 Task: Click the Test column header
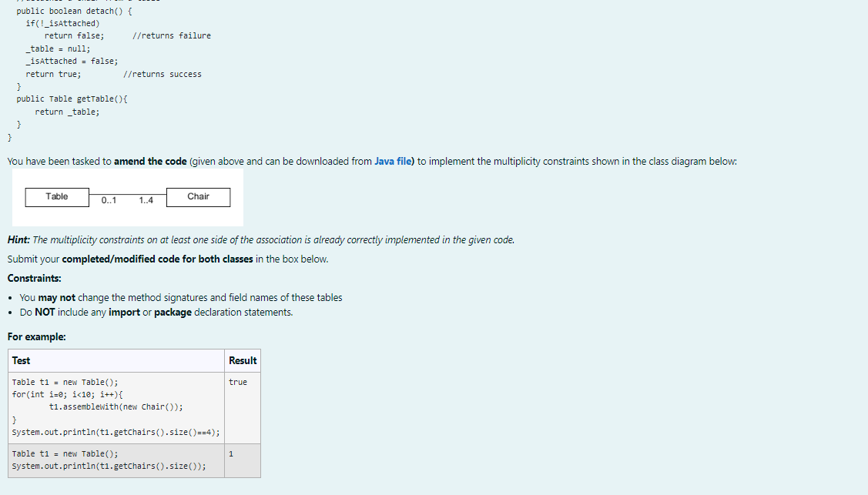21,360
